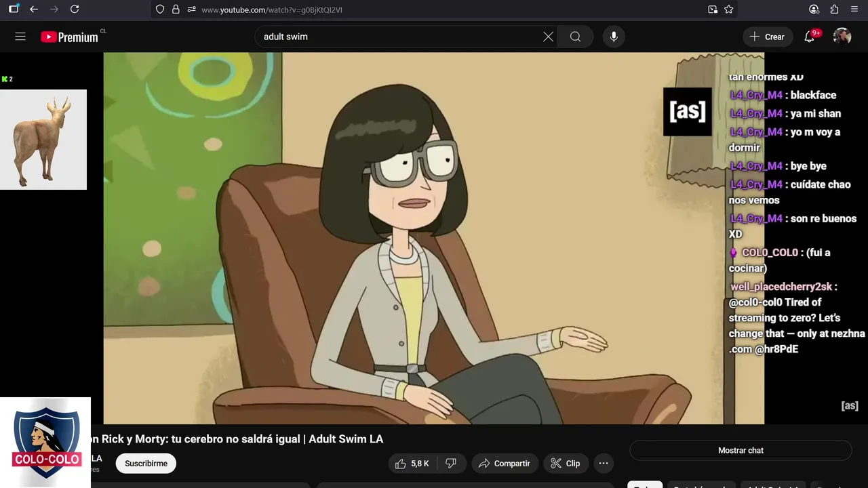This screenshot has width=868, height=488.
Task: Open the browser application menu
Action: pos(854,9)
